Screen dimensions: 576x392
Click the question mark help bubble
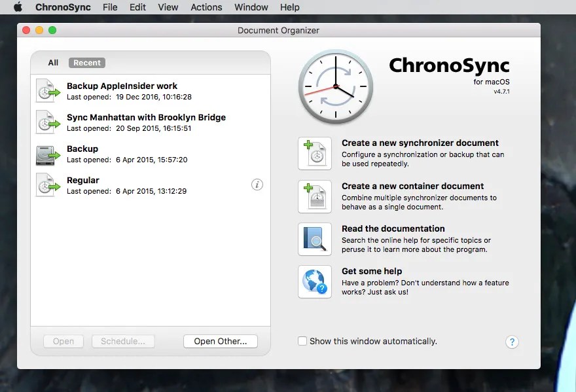(513, 342)
